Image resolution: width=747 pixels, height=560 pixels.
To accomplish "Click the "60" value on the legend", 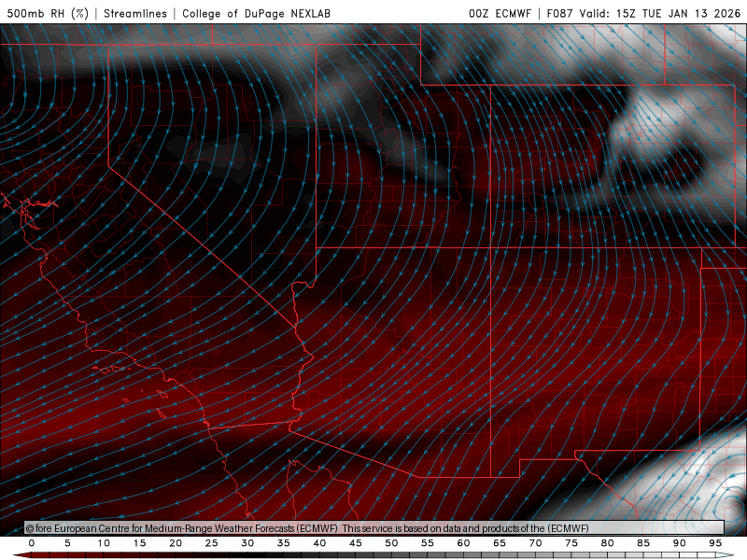I will (463, 543).
